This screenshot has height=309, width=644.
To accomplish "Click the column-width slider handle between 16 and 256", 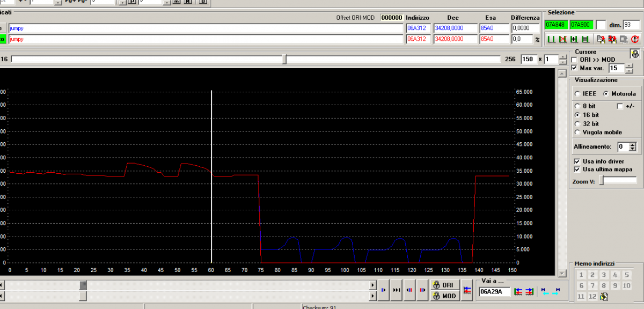I will tap(284, 59).
